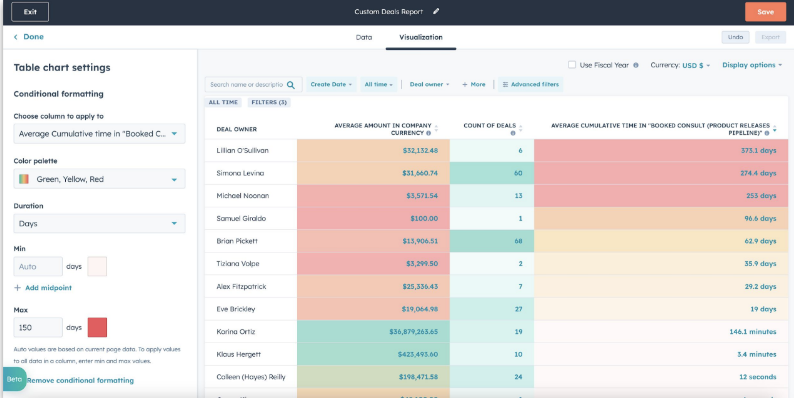Enable the Use Fiscal Year checkbox
794x398 pixels.
(x=572, y=65)
